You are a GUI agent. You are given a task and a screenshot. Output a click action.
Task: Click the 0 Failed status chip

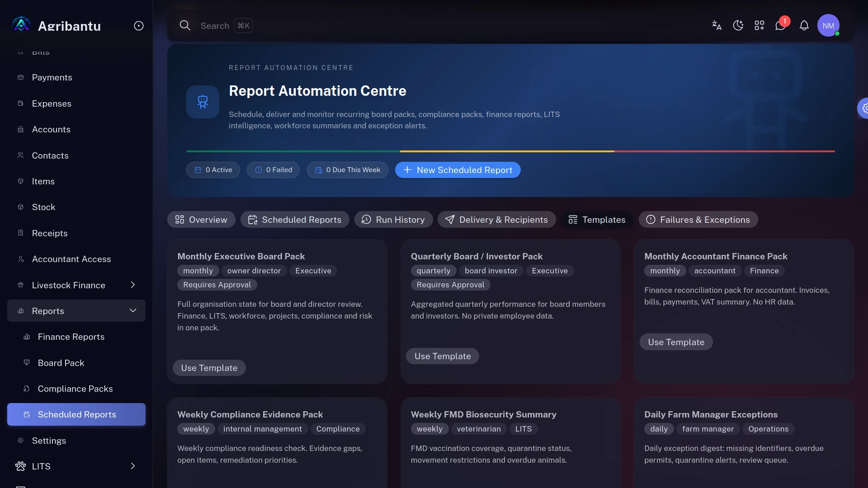coord(273,170)
